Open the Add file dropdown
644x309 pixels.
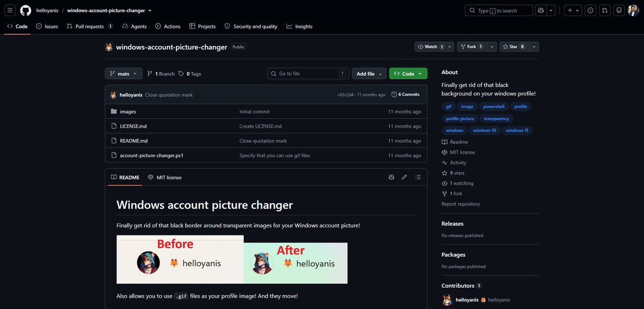click(370, 73)
